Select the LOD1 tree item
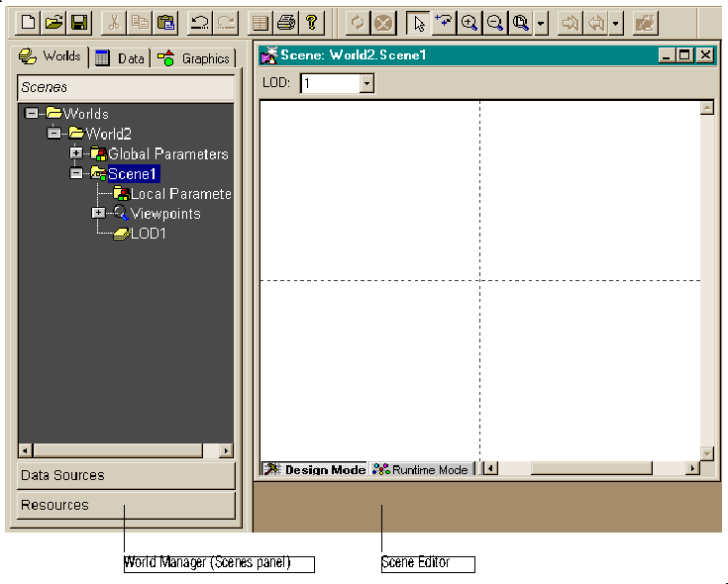 (x=148, y=234)
